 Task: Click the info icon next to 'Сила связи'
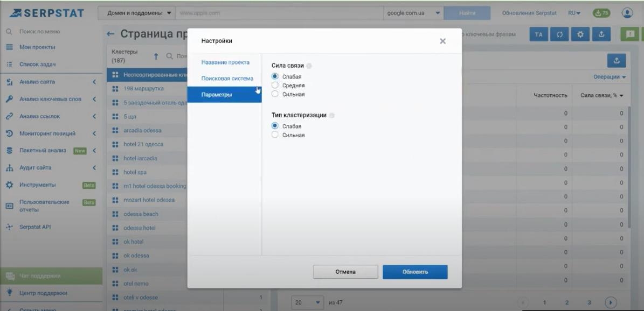pos(309,66)
